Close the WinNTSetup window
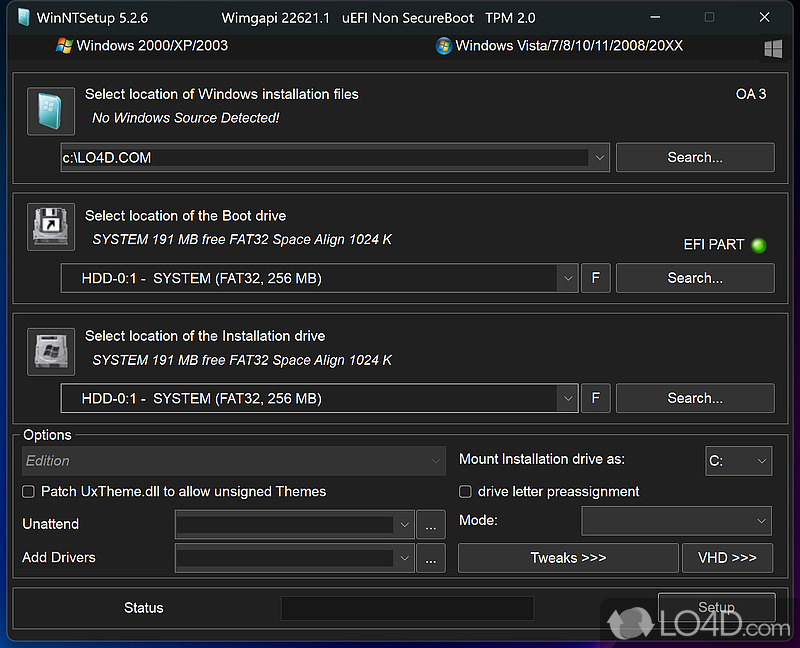Image resolution: width=800 pixels, height=648 pixels. [x=764, y=17]
